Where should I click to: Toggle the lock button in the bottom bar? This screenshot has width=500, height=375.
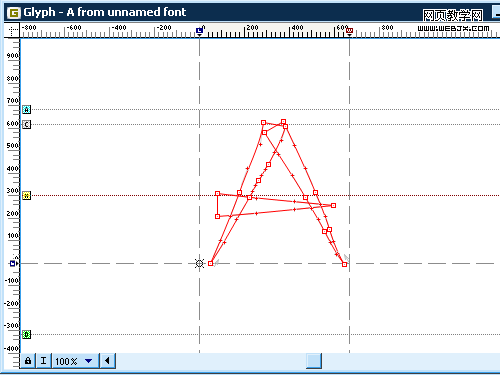coord(28,361)
